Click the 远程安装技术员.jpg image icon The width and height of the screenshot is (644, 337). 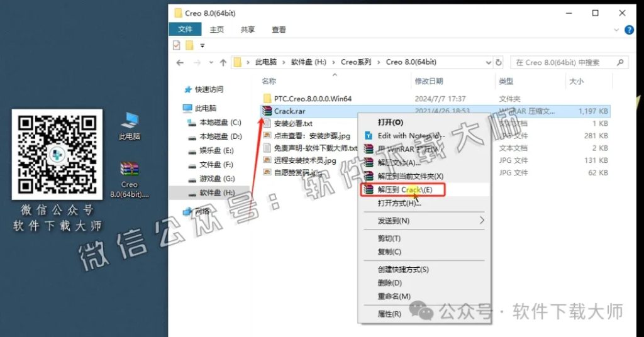tap(267, 160)
